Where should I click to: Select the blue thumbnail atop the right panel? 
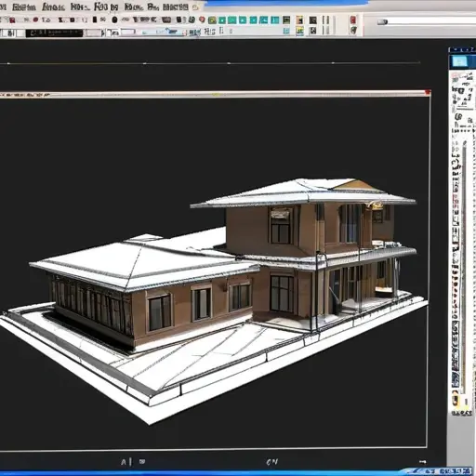point(460,61)
